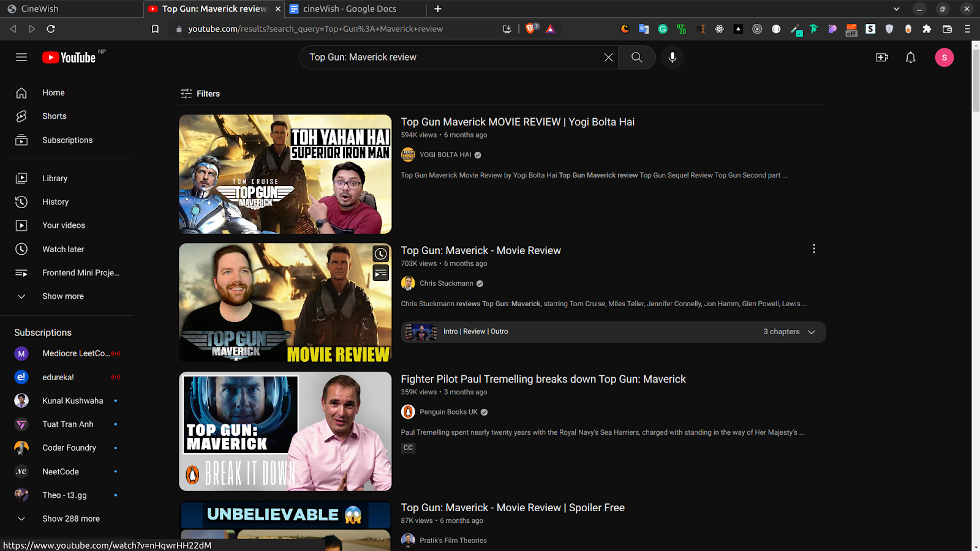This screenshot has width=980, height=551.
Task: Open the browser main menu
Action: [967, 29]
